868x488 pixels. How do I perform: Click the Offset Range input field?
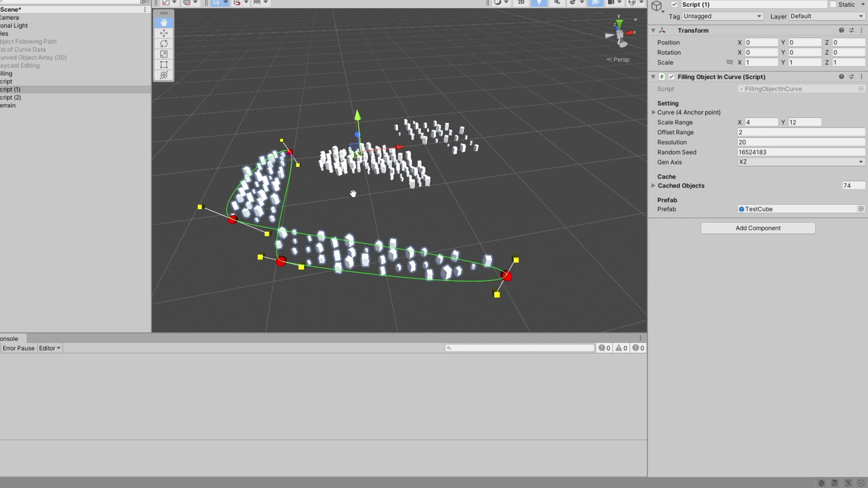coord(801,132)
